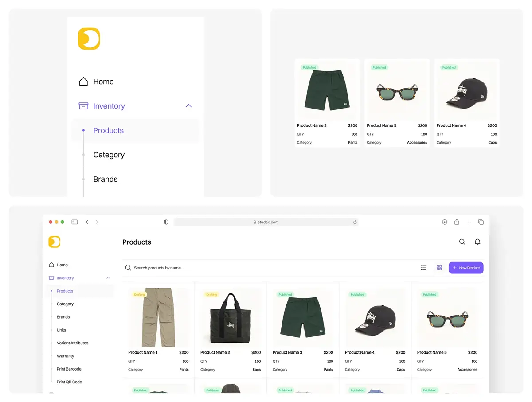Click the search icon beside the notification bell
532x402 pixels.
tap(462, 242)
